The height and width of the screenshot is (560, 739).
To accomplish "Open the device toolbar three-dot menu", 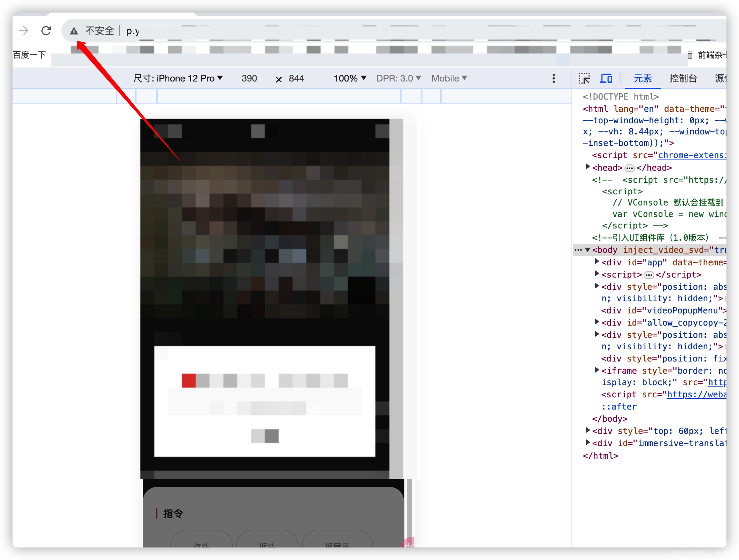I will tap(553, 78).
